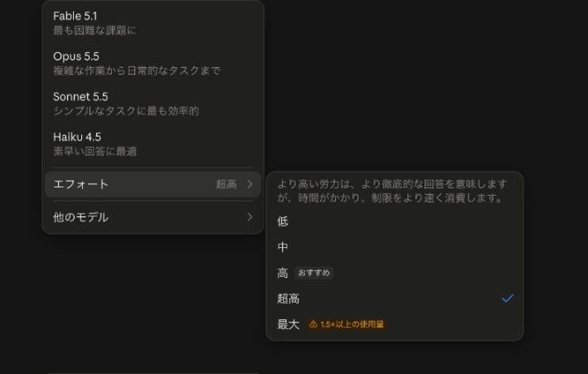Click the chevron next to エフォート 超高

[x=250, y=184]
